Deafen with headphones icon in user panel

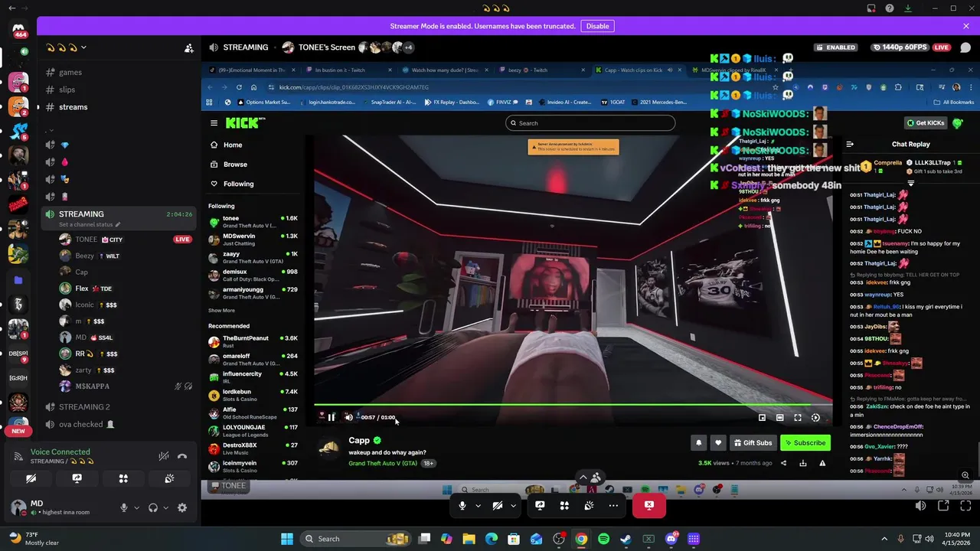coord(153,507)
